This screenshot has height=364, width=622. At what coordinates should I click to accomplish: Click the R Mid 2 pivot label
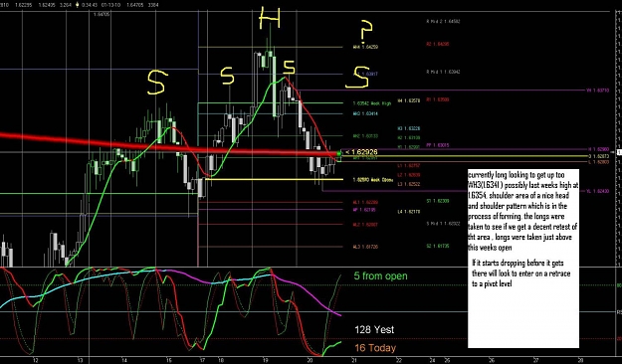coord(443,22)
